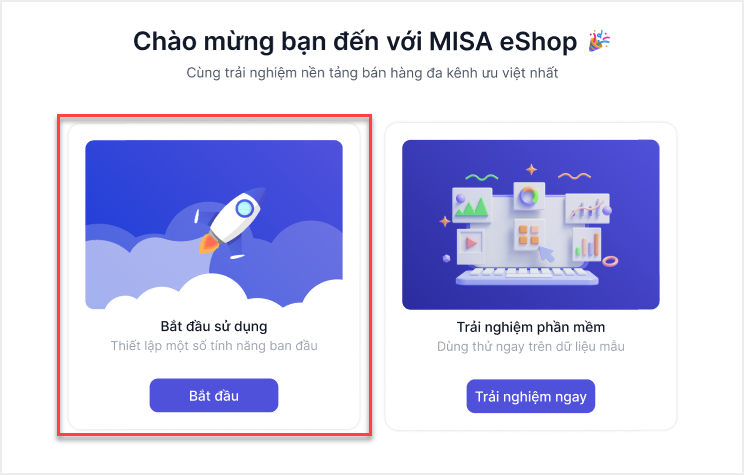The height and width of the screenshot is (475, 744).
Task: Click the Bắt đầu button
Action: pyautogui.click(x=214, y=395)
